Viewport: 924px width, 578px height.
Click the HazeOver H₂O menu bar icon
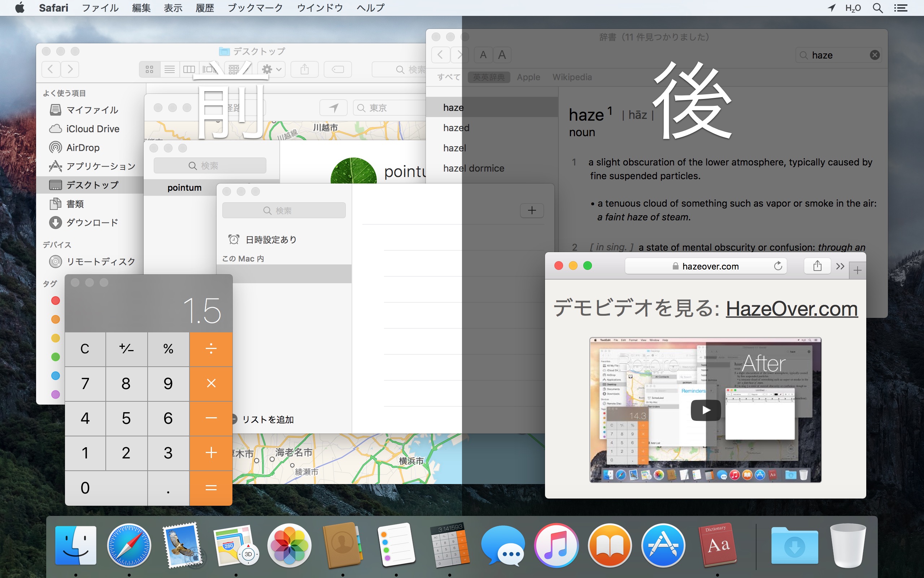tap(853, 8)
